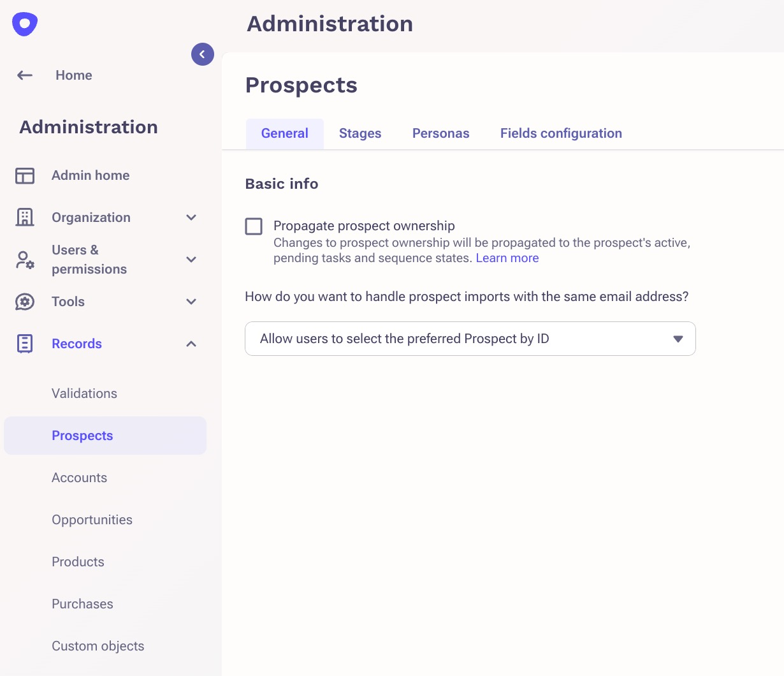The image size is (784, 676).
Task: Click the Basic info heading
Action: (282, 184)
